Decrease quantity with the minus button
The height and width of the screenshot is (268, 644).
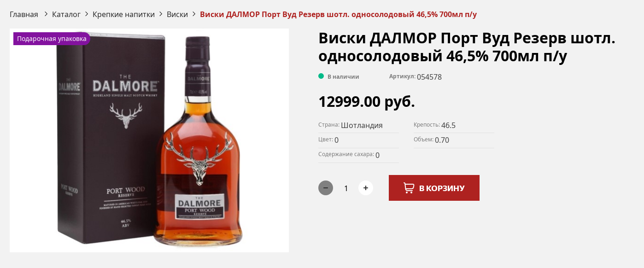tap(326, 188)
